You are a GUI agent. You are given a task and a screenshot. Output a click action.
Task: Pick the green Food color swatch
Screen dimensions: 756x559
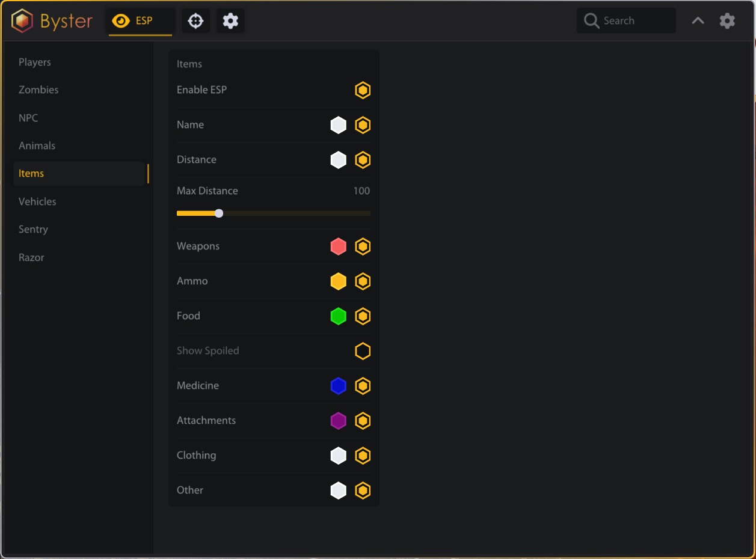339,316
